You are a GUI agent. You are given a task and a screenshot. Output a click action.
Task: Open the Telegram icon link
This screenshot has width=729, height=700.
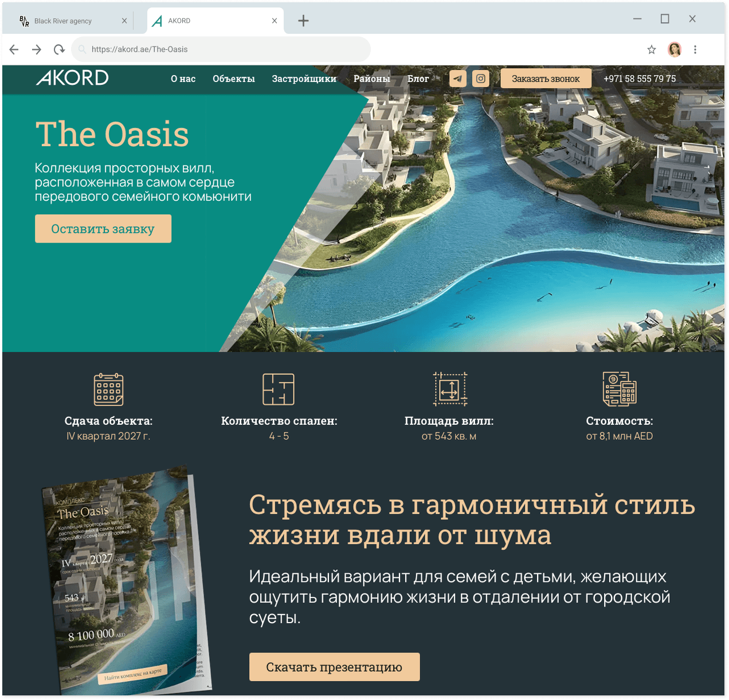pos(458,79)
